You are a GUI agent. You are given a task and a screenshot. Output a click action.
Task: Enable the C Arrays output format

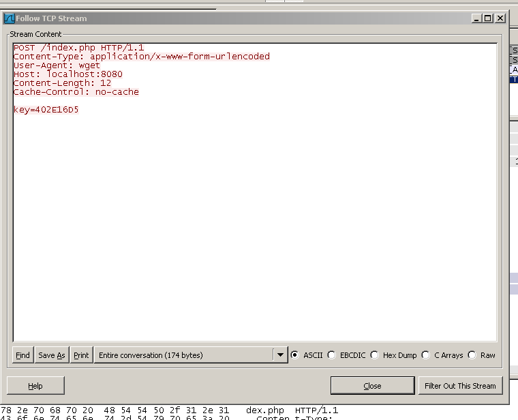coord(426,355)
